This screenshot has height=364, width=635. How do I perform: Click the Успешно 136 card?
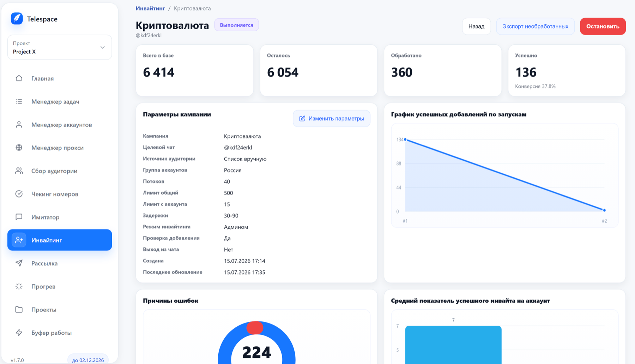click(x=567, y=70)
